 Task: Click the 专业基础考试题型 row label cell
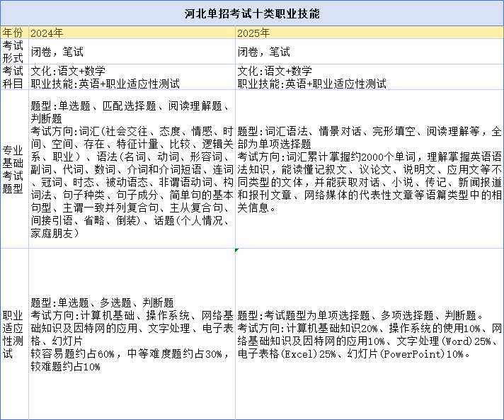tap(14, 169)
